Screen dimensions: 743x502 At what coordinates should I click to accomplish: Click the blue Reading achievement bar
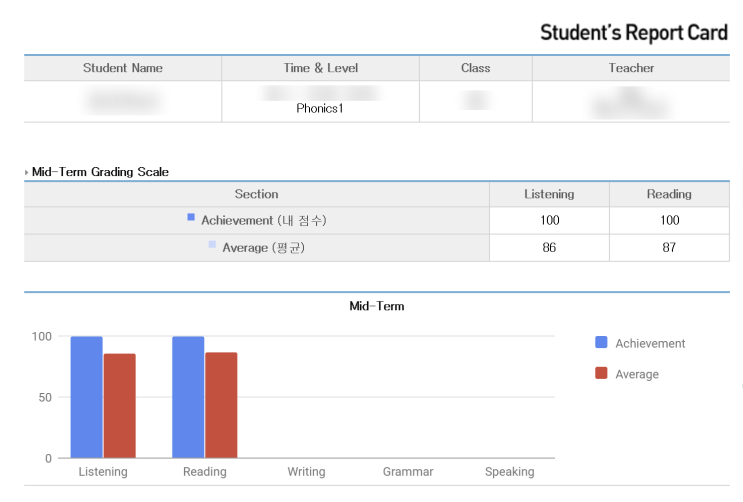[x=188, y=397]
